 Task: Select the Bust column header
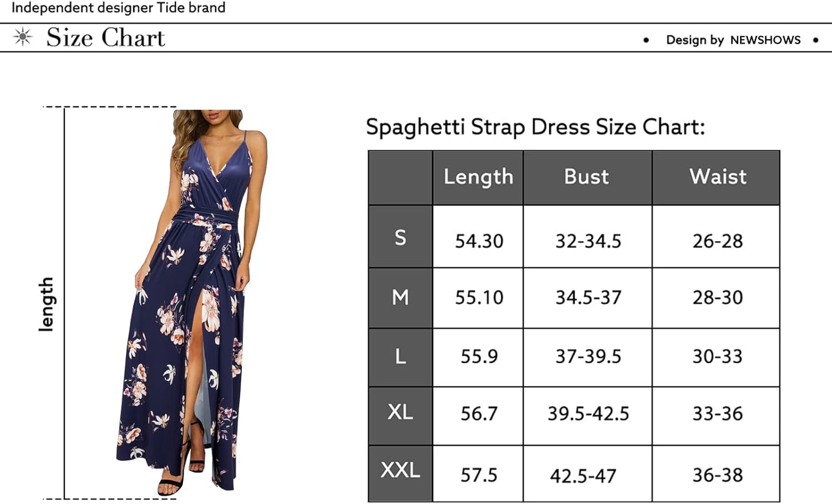tap(586, 177)
